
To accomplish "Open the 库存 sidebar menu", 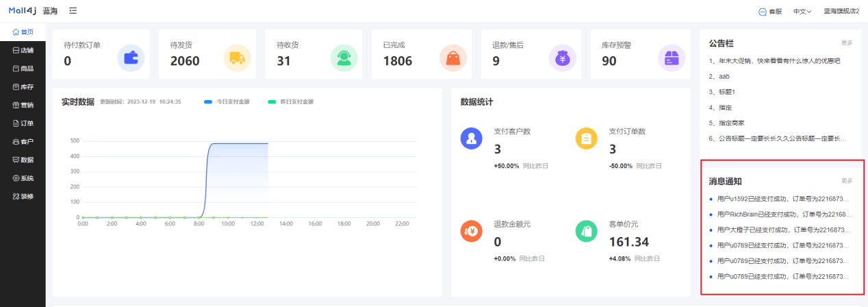I will tap(23, 87).
